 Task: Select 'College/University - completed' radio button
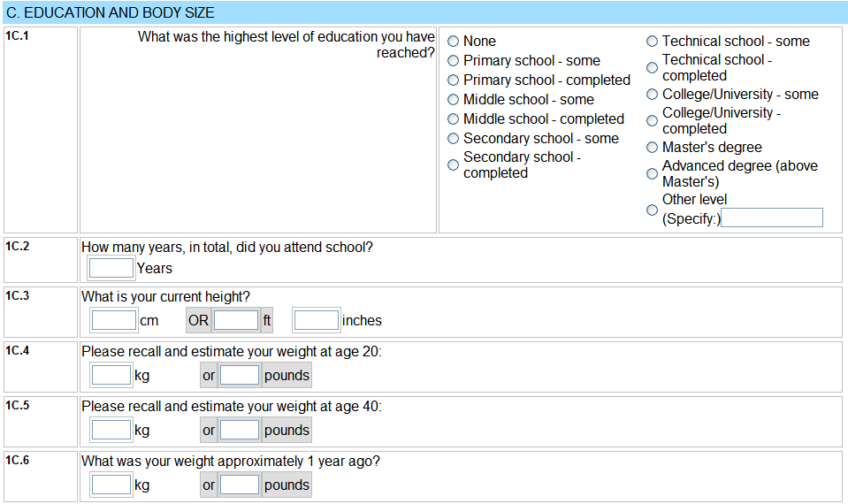pos(652,121)
